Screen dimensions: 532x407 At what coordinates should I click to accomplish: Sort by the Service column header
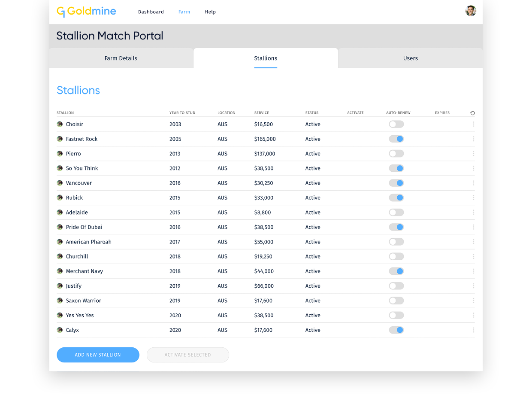tap(262, 113)
